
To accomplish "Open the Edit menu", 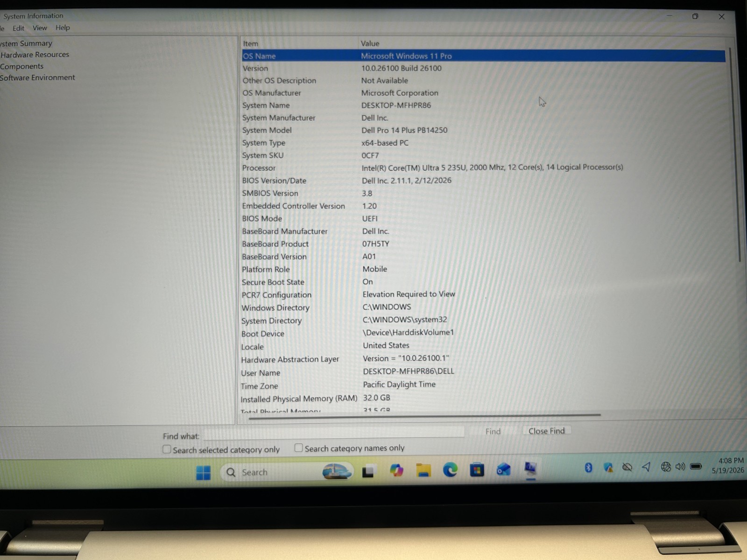I will click(x=18, y=28).
